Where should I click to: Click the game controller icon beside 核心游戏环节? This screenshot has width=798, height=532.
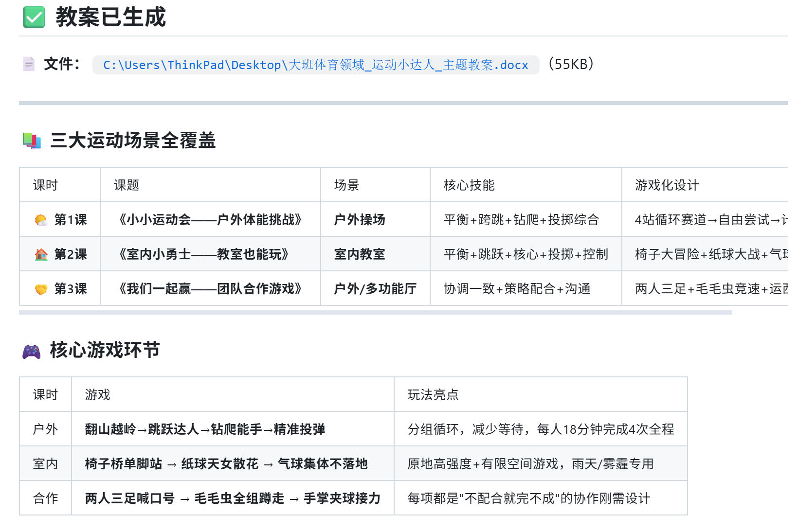[x=32, y=351]
